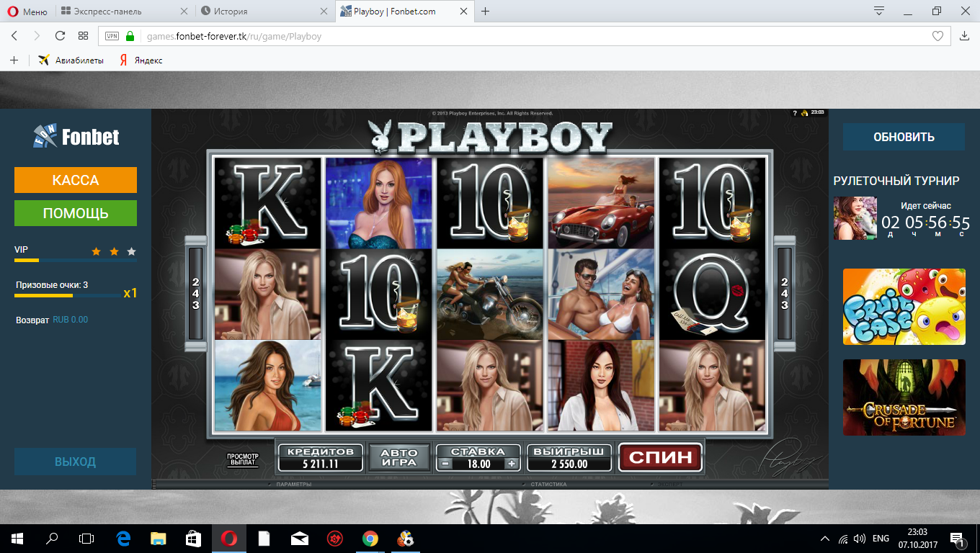The width and height of the screenshot is (980, 553).
Task: Click the СПИН button to spin reels
Action: coord(661,457)
